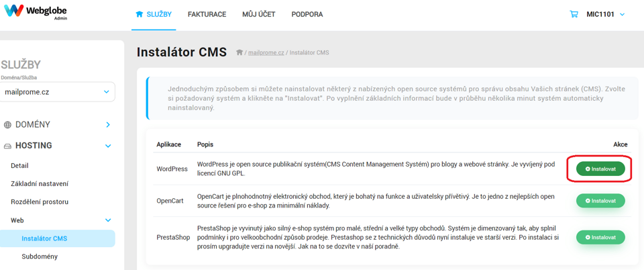Click the Akce column header
The height and width of the screenshot is (270, 644).
tap(620, 144)
